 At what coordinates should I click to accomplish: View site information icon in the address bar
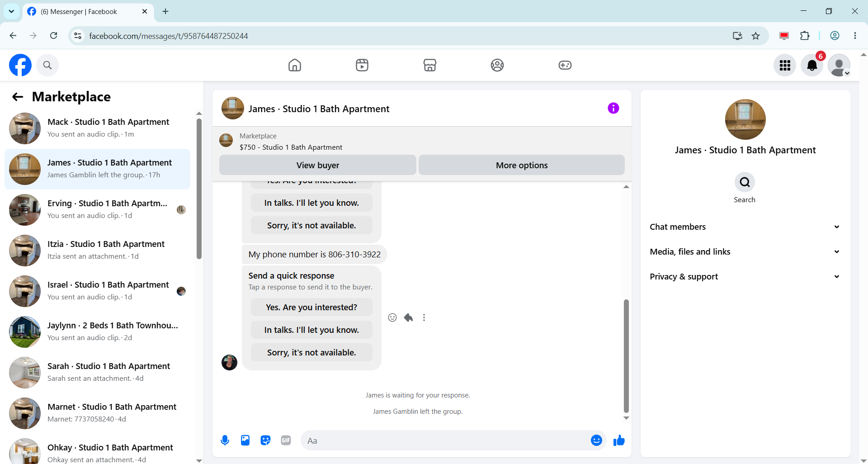[x=78, y=36]
